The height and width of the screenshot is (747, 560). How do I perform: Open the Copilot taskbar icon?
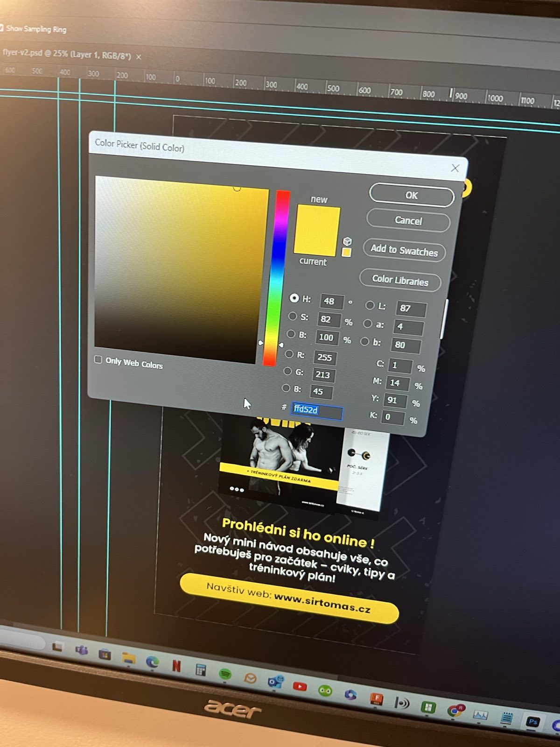(350, 695)
